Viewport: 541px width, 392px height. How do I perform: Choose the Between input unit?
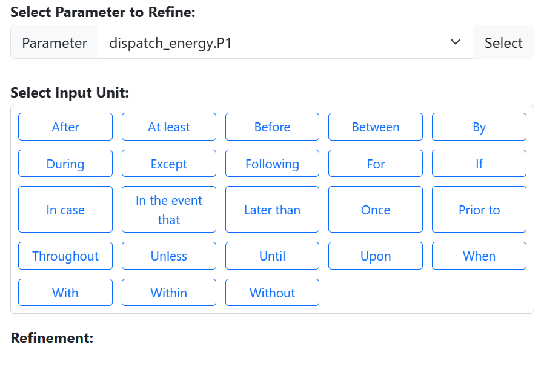click(376, 127)
